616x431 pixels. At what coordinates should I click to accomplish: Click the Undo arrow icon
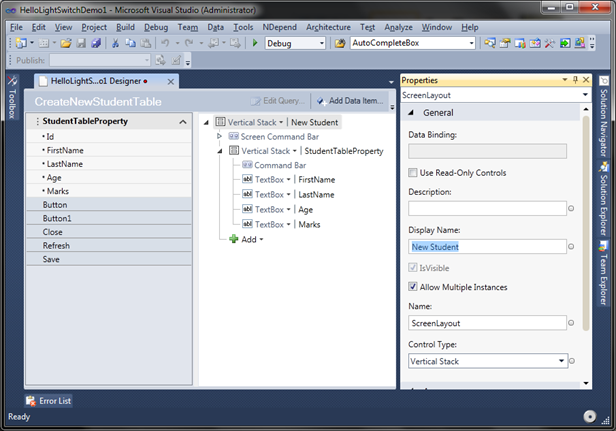click(x=165, y=43)
